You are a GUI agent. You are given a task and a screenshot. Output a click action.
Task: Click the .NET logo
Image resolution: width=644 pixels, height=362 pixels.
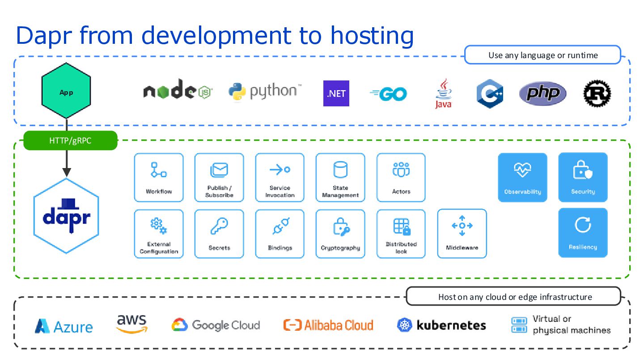(336, 93)
